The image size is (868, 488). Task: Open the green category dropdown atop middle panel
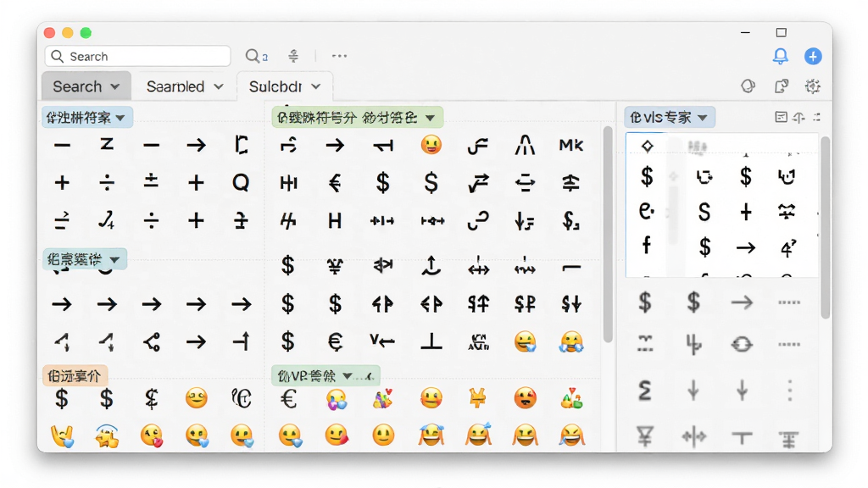tap(357, 117)
